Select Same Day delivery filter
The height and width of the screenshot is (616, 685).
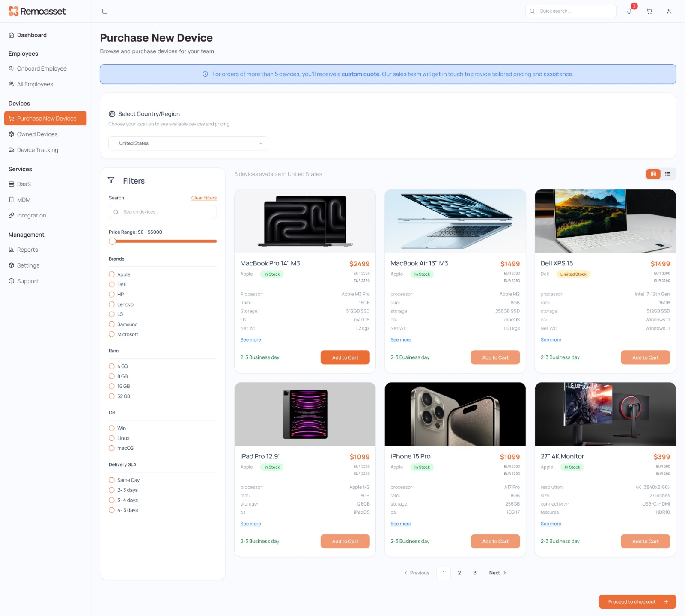click(112, 480)
